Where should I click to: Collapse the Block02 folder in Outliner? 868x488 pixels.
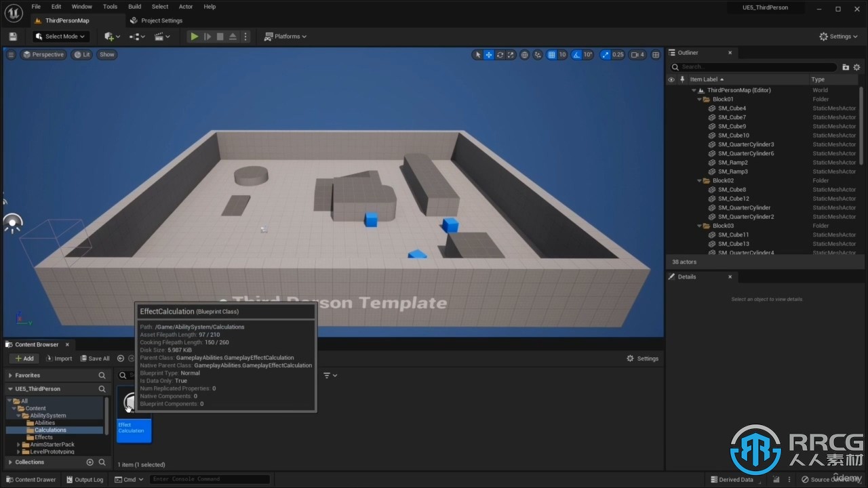tap(699, 181)
